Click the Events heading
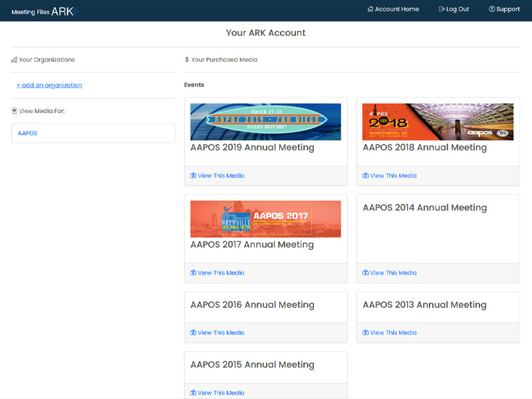532x399 pixels. coord(194,85)
